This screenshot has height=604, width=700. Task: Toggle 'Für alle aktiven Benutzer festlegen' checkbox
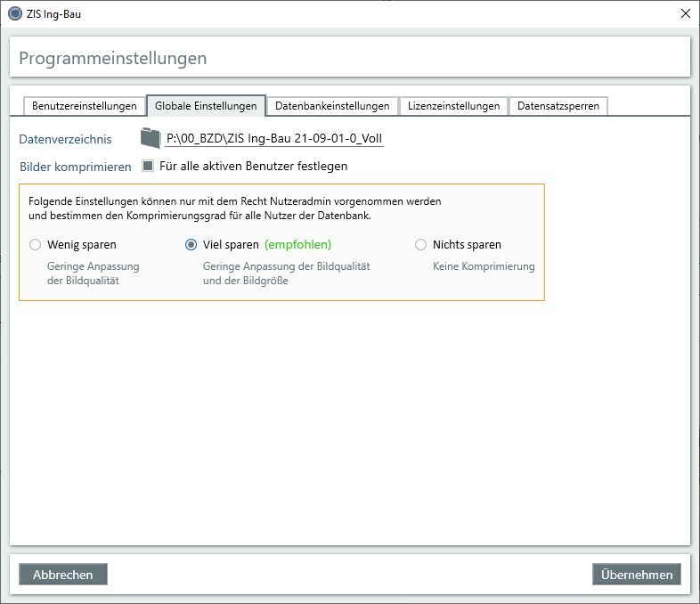coord(148,166)
